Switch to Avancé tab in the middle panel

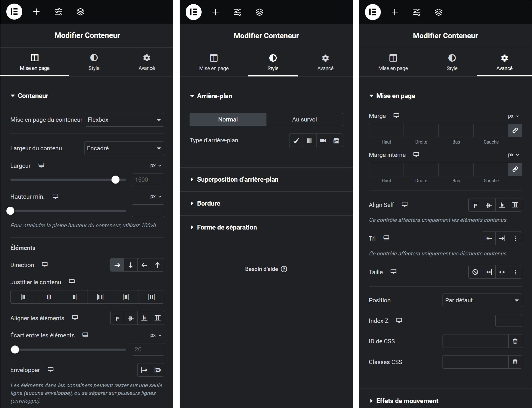point(325,63)
